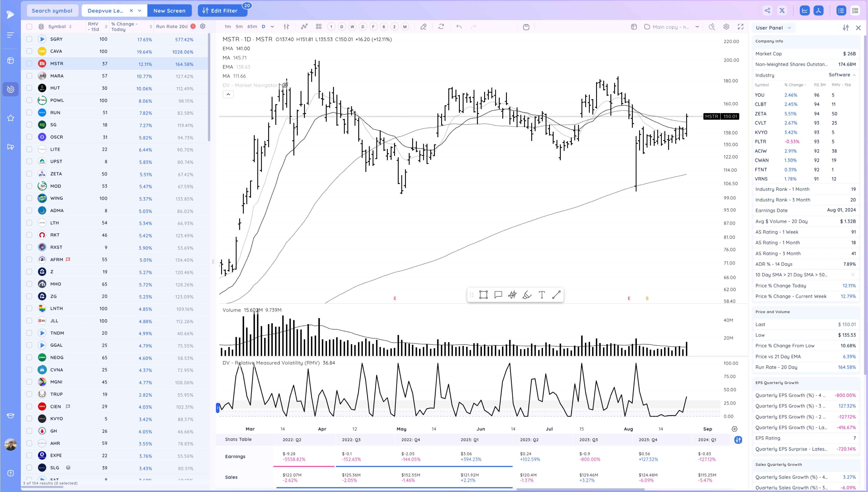Open the comment annotation tool
The image size is (868, 492).
pyautogui.click(x=498, y=295)
